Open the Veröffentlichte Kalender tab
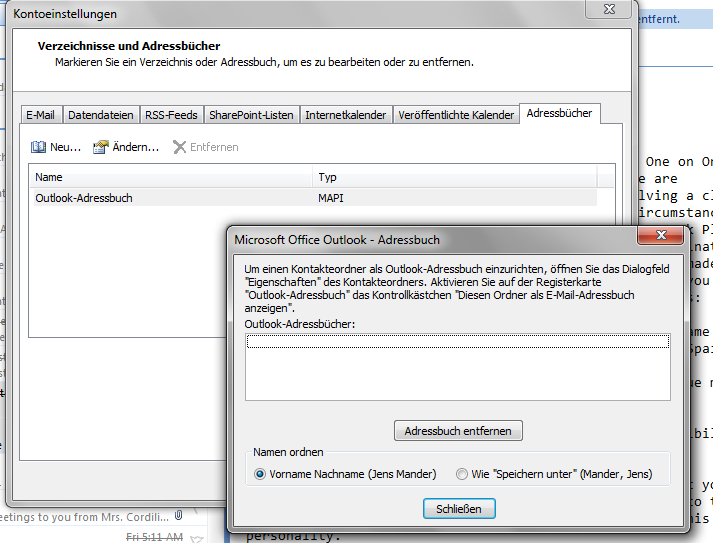Image resolution: width=713 pixels, height=543 pixels. click(x=456, y=115)
